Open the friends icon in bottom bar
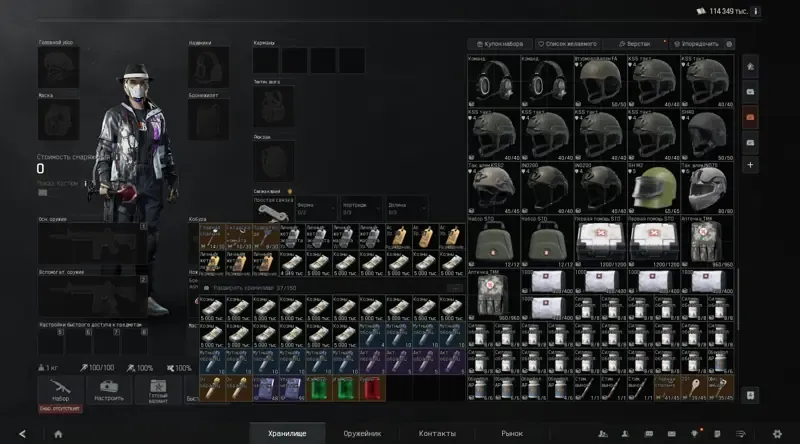This screenshot has width=800, height=444. click(625, 434)
